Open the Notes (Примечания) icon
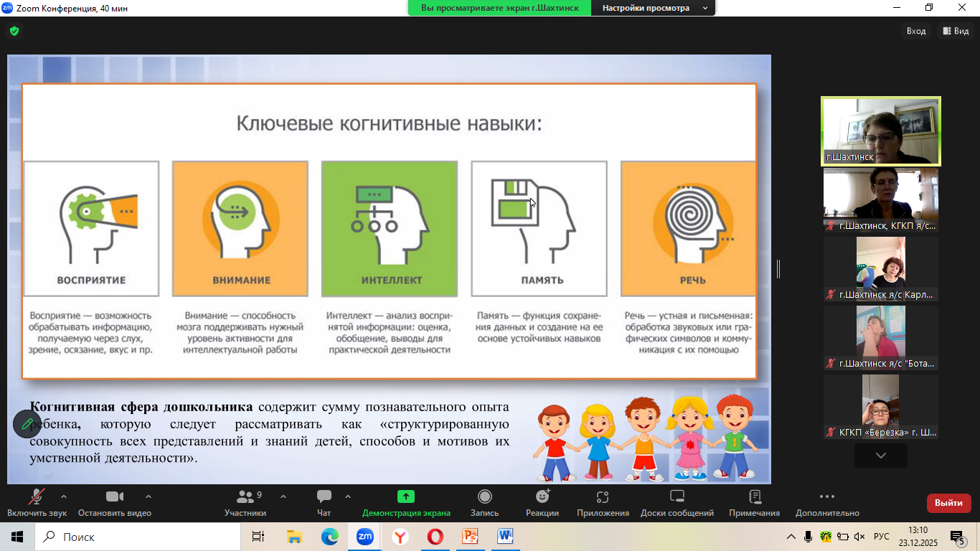The width and height of the screenshot is (980, 551). pyautogui.click(x=754, y=497)
